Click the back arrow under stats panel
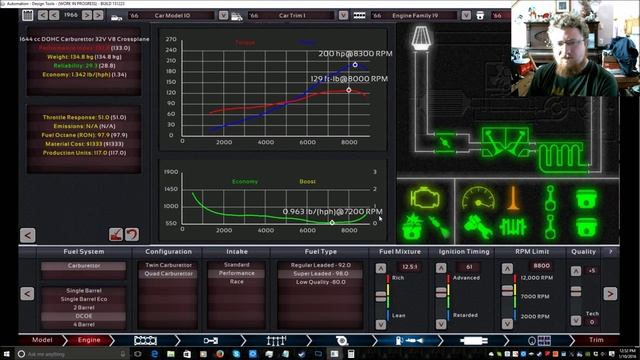Screen dimensions: 640x360 [x=27, y=235]
